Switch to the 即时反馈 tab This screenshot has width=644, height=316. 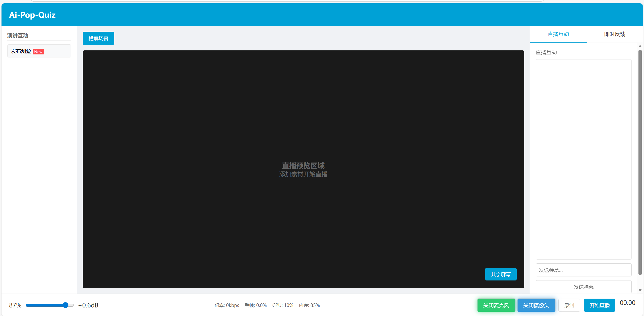pos(614,34)
